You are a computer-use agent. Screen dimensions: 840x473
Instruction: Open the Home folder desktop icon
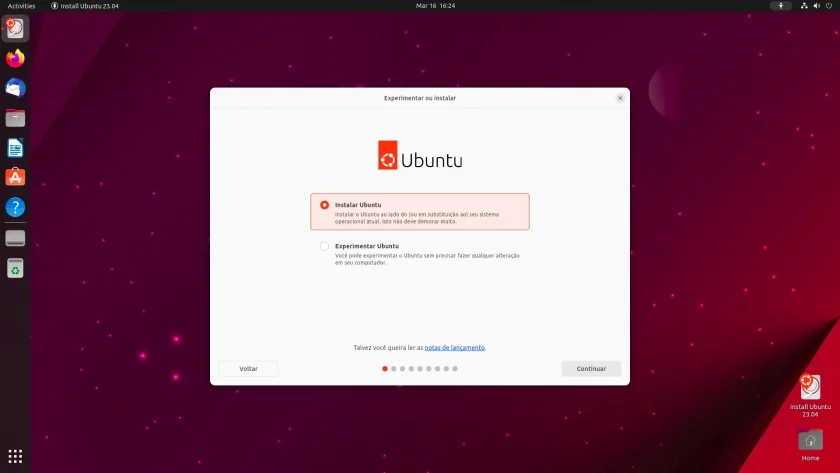click(x=810, y=445)
